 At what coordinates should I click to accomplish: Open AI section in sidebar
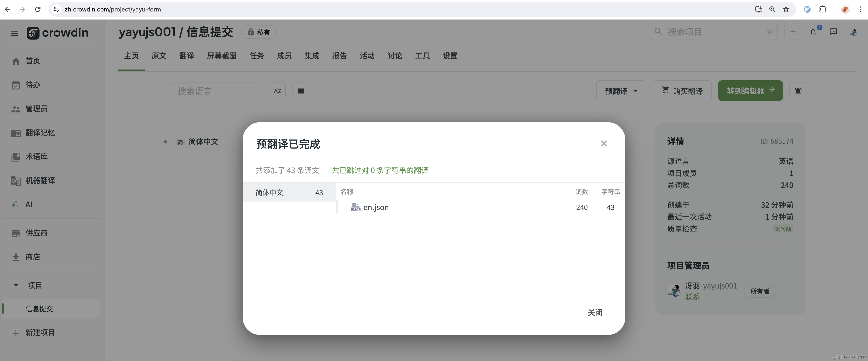click(29, 205)
